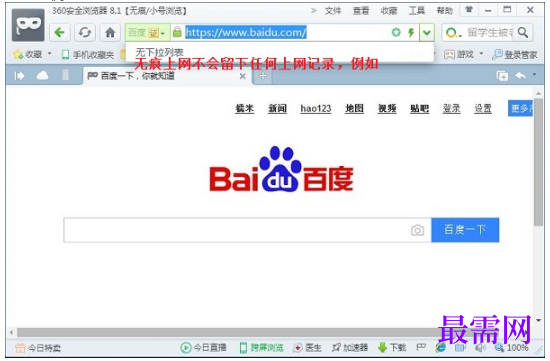This screenshot has height=361, width=550.
Task: Open the 糯米 link
Action: pos(244,108)
